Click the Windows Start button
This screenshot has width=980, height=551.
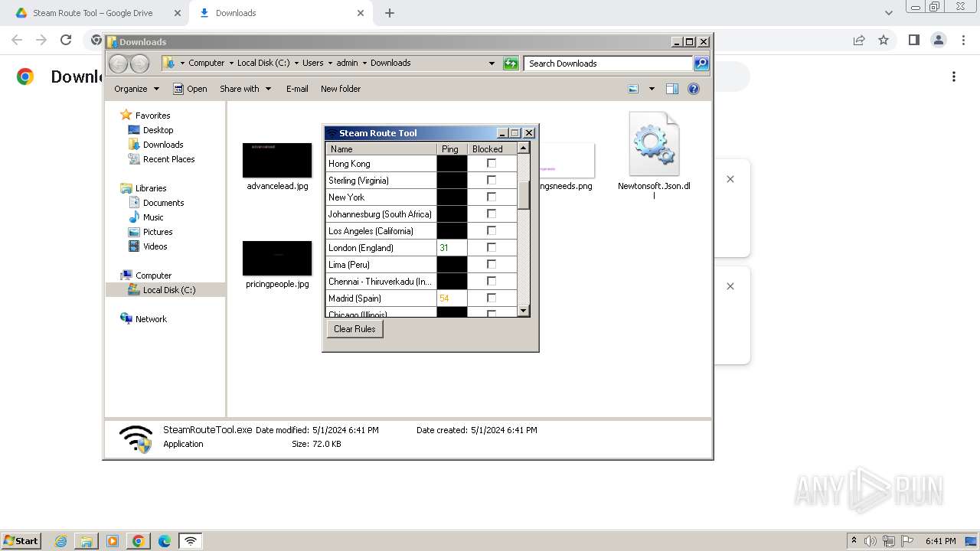click(x=21, y=540)
